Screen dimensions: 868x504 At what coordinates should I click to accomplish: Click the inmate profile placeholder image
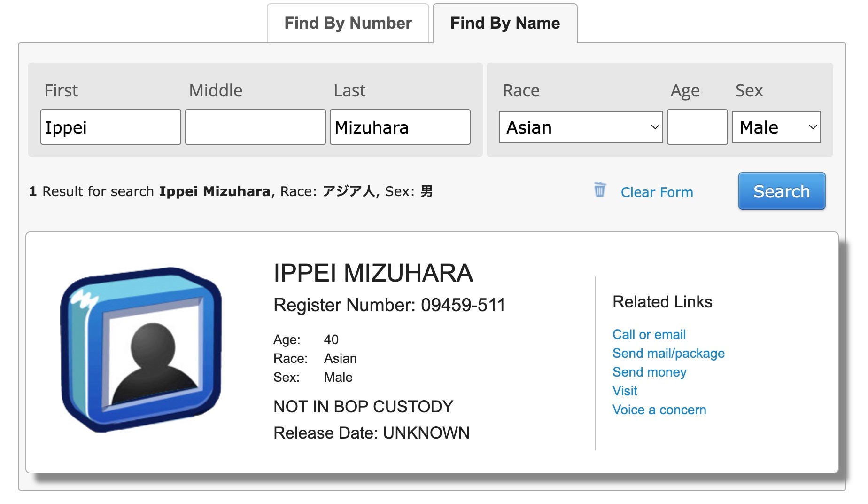click(141, 349)
